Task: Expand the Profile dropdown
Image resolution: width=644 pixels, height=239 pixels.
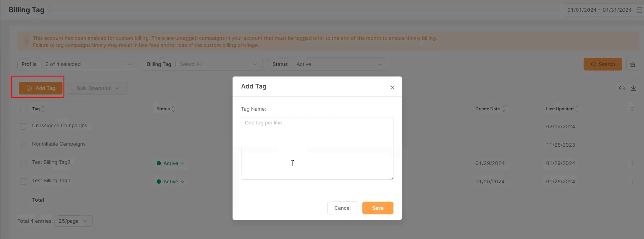Action: pos(88,64)
